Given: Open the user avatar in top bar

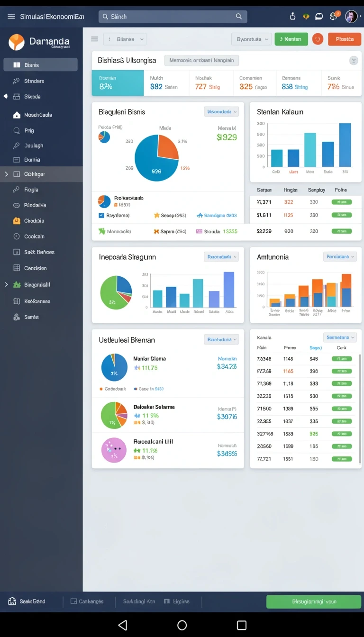Looking at the screenshot, I should [x=351, y=16].
